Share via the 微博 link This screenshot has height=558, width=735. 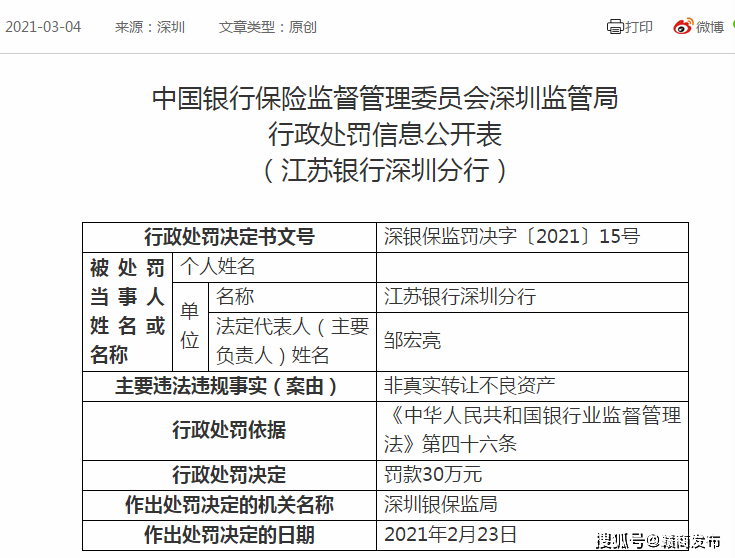click(x=710, y=27)
